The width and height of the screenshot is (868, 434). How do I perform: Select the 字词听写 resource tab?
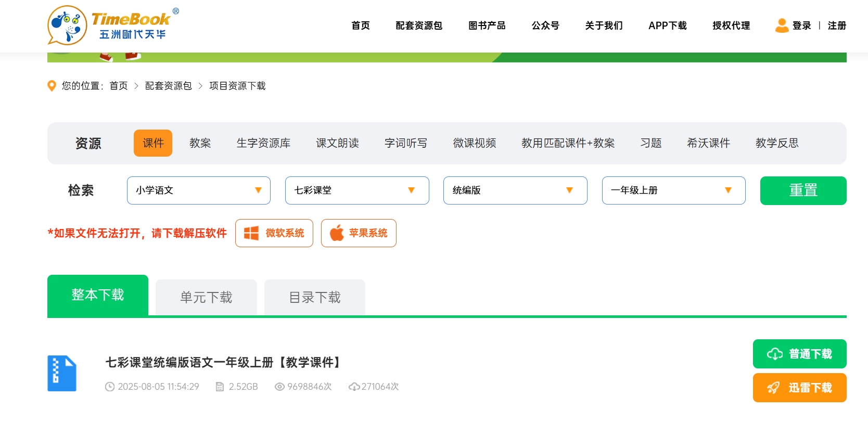[x=406, y=143]
